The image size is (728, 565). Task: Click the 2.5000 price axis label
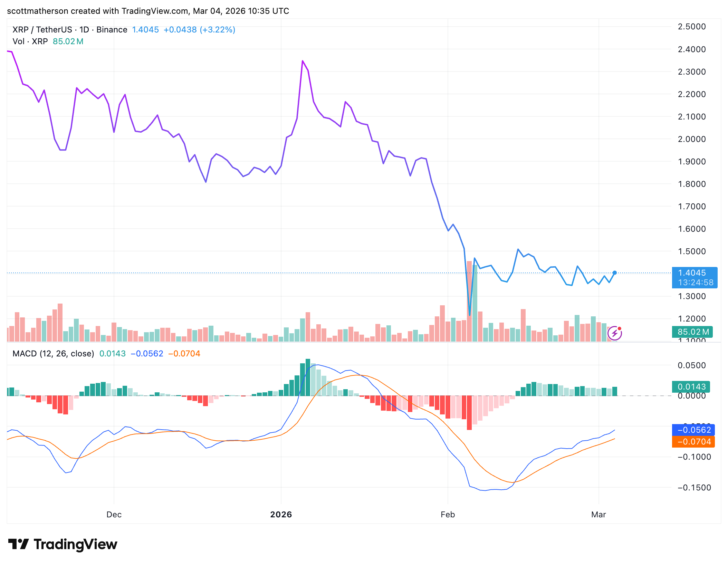pos(692,27)
